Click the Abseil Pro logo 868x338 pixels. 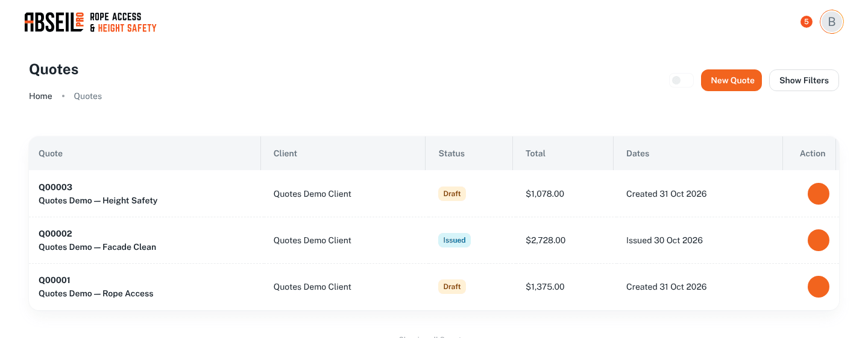(x=90, y=22)
